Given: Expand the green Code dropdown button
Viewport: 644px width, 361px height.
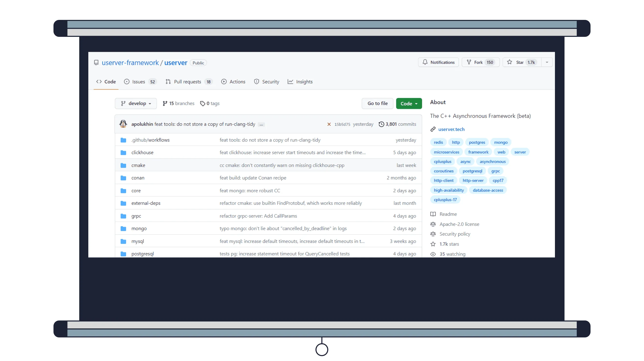Looking at the screenshot, I should tap(409, 103).
